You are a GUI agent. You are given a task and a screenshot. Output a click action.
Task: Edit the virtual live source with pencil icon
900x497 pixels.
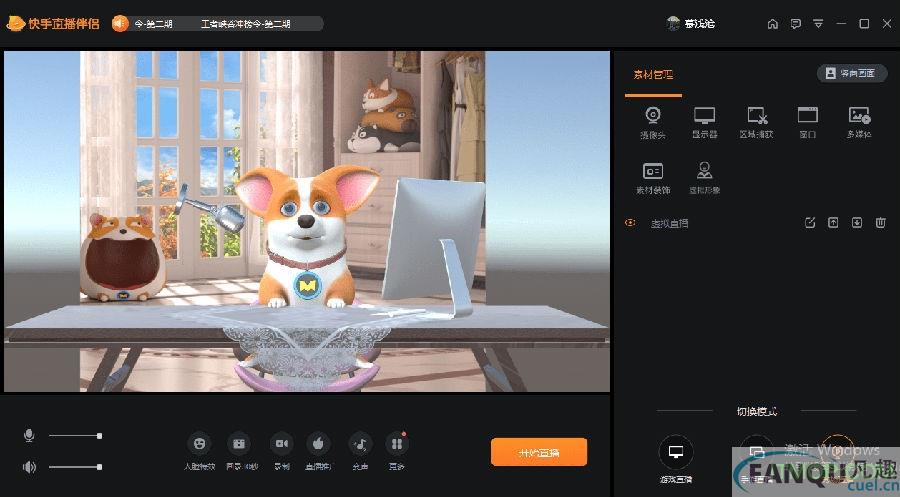tap(810, 223)
